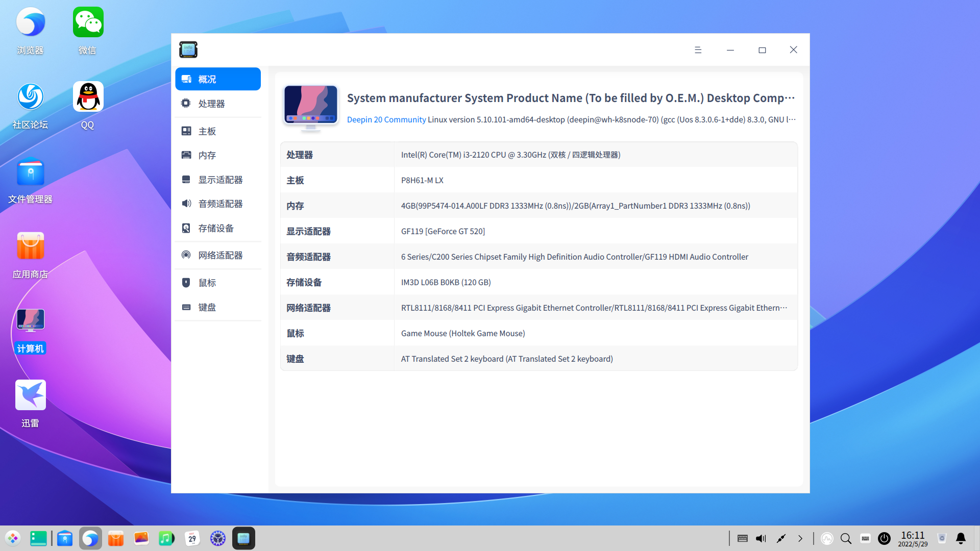Click the power icon in the system tray

[x=884, y=538]
